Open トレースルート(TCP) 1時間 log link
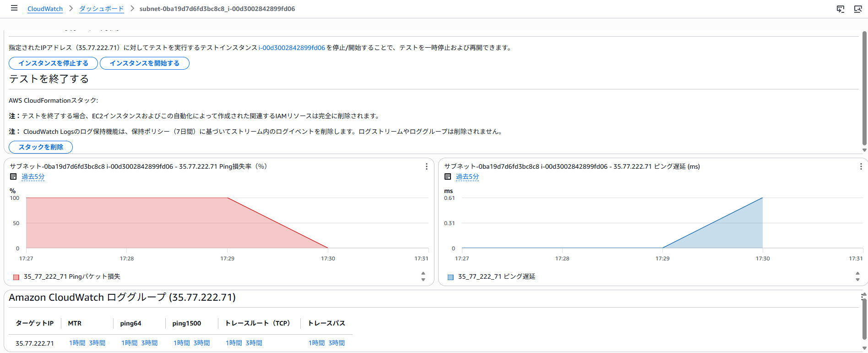 tap(234, 343)
